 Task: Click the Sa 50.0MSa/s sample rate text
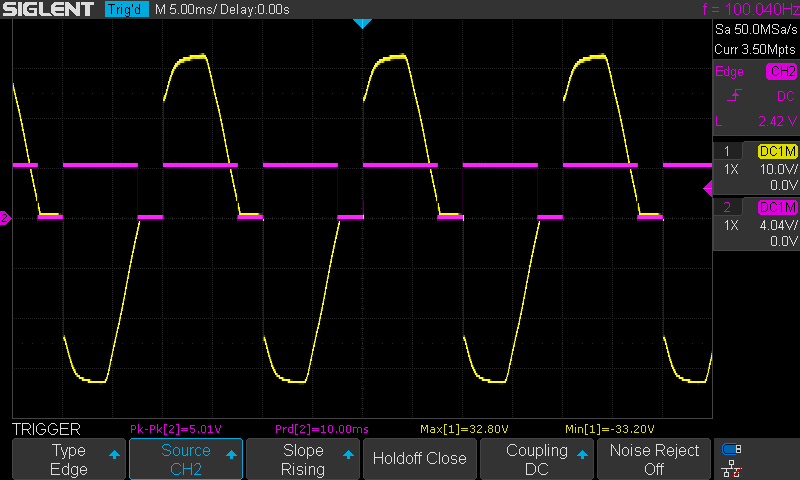(756, 29)
